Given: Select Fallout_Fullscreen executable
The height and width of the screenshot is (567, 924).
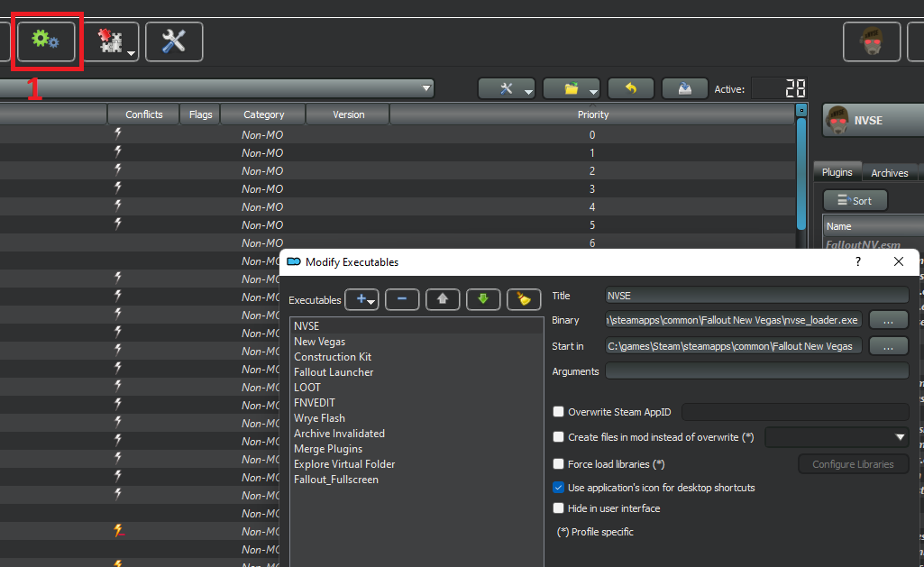Looking at the screenshot, I should tap(416, 480).
